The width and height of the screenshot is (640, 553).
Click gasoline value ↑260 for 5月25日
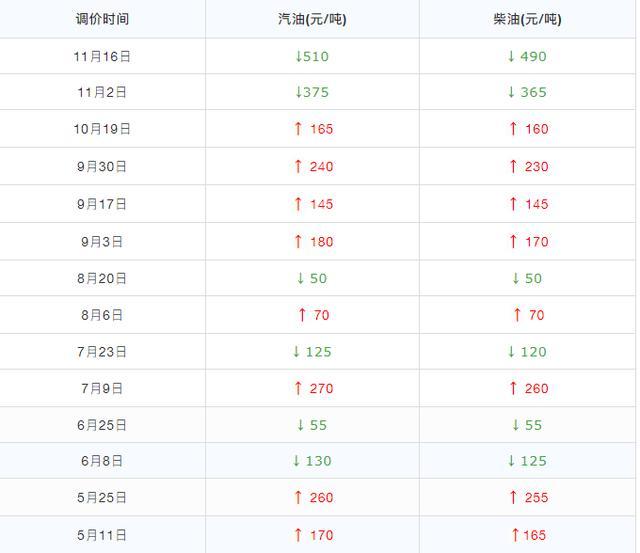click(x=313, y=498)
